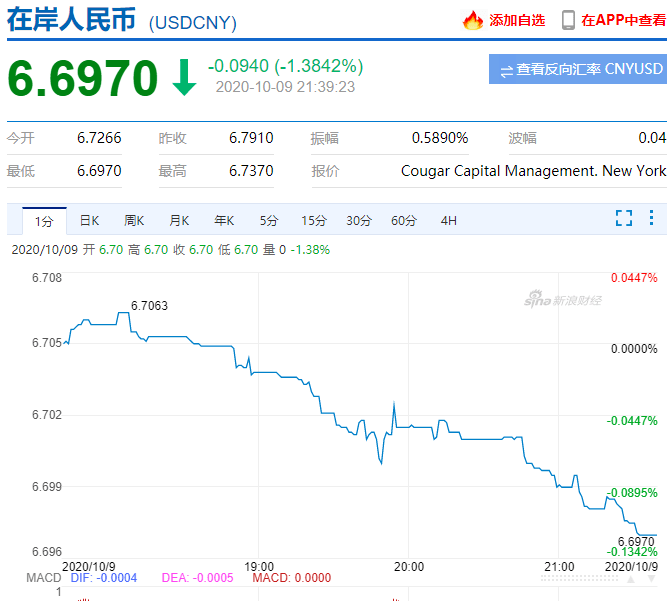667x601 pixels.
Task: Click the Sina 新浪财经 watermark logo
Action: click(563, 299)
